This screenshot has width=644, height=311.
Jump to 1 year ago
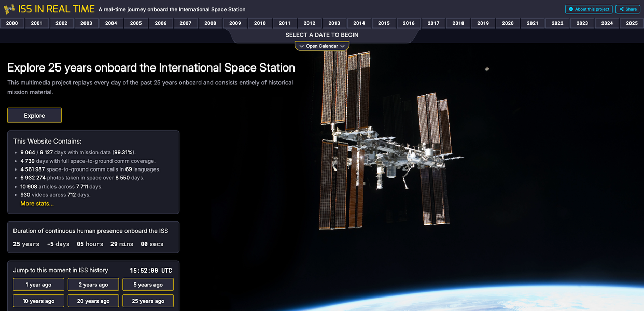tap(39, 285)
